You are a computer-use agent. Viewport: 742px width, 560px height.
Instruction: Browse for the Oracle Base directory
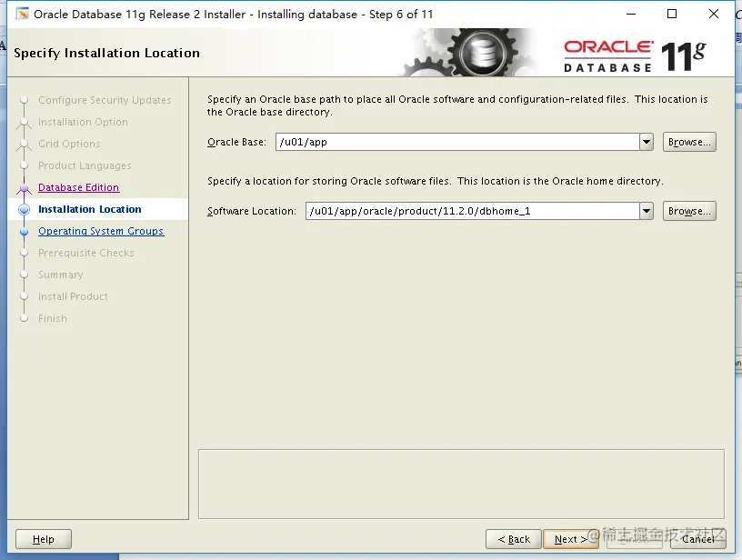click(689, 142)
